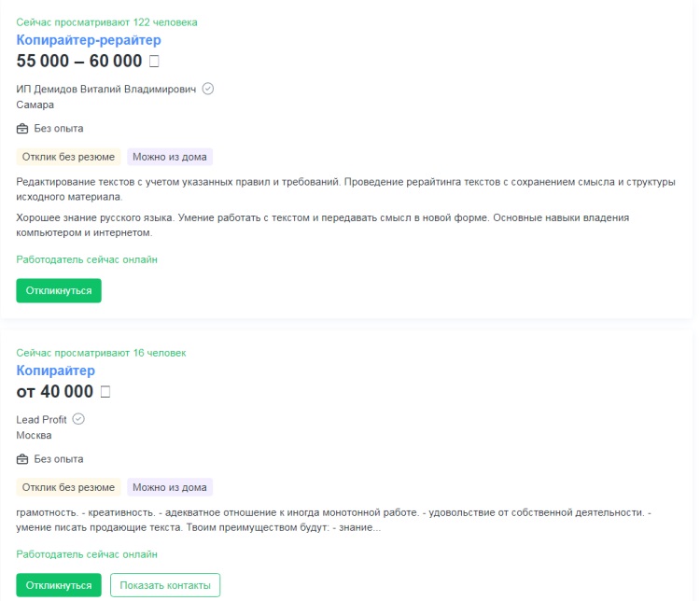
Task: Click the briefcase icon in the Самара vacancy
Action: 22,129
